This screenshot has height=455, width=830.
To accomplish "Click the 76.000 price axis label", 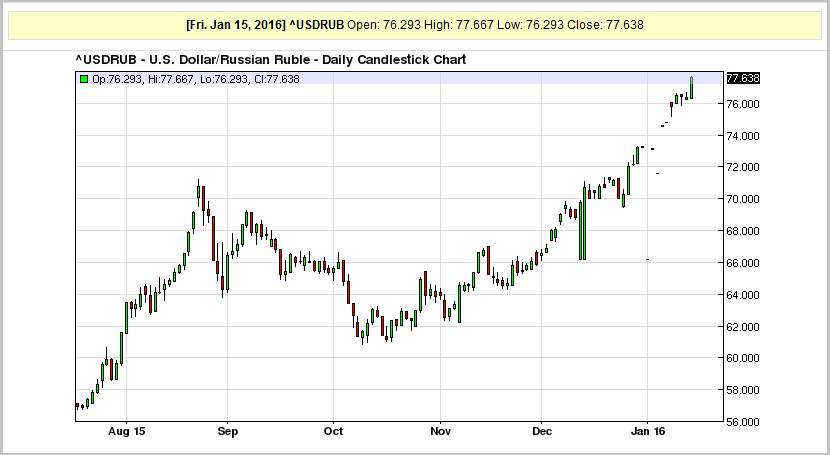I will click(743, 104).
